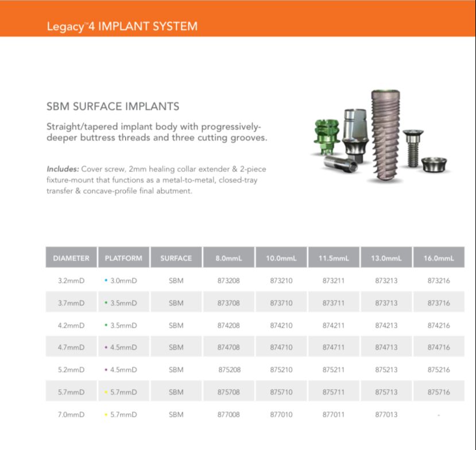Select part number 875216
The image size is (476, 450).
[439, 370]
